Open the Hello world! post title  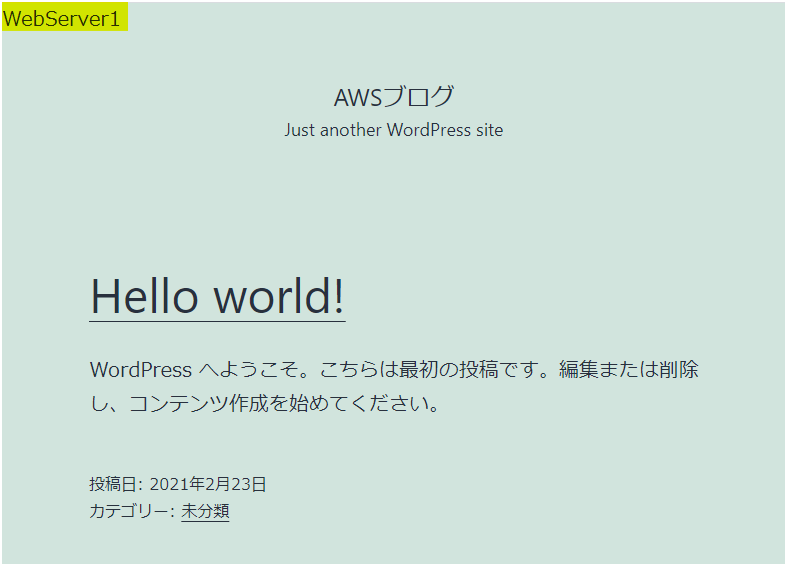(x=217, y=297)
